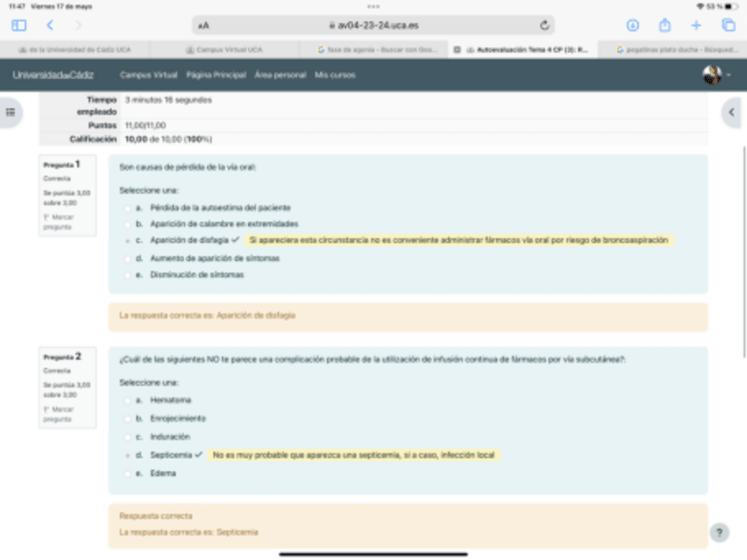Select option a. Pérdida de la autoestima
This screenshot has height=560, width=747.
click(127, 209)
